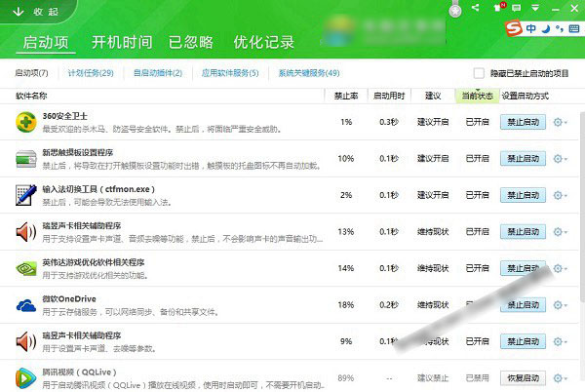The width and height of the screenshot is (585, 392).
Task: Open gear dropdown for 360安全卫士 row
Action: pyautogui.click(x=561, y=122)
